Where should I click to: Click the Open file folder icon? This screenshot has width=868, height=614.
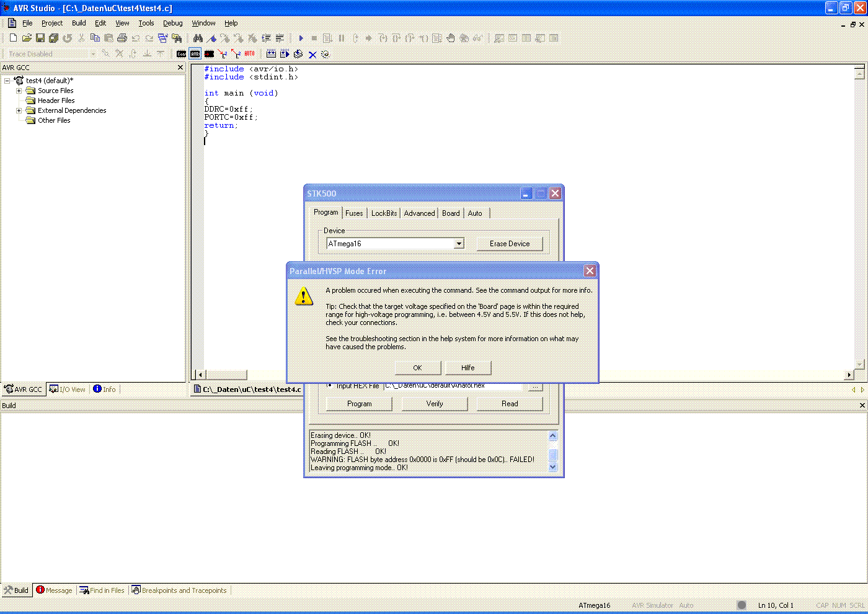click(27, 38)
